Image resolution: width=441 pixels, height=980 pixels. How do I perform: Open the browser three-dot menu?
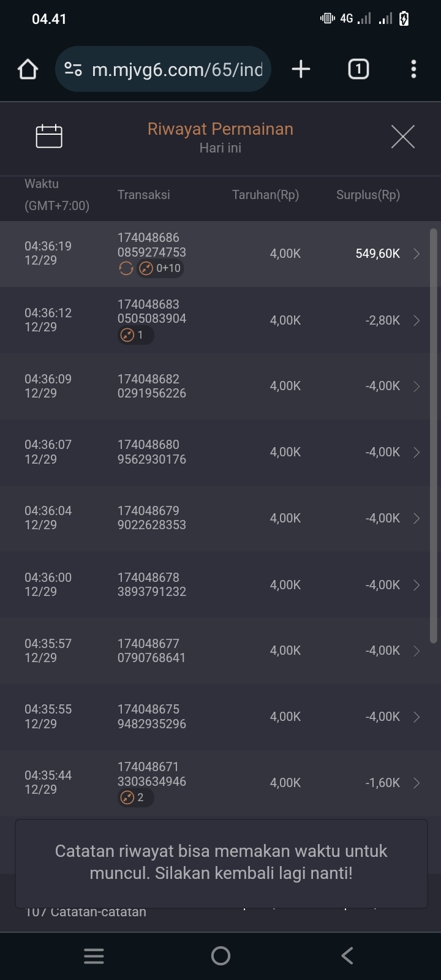[413, 69]
